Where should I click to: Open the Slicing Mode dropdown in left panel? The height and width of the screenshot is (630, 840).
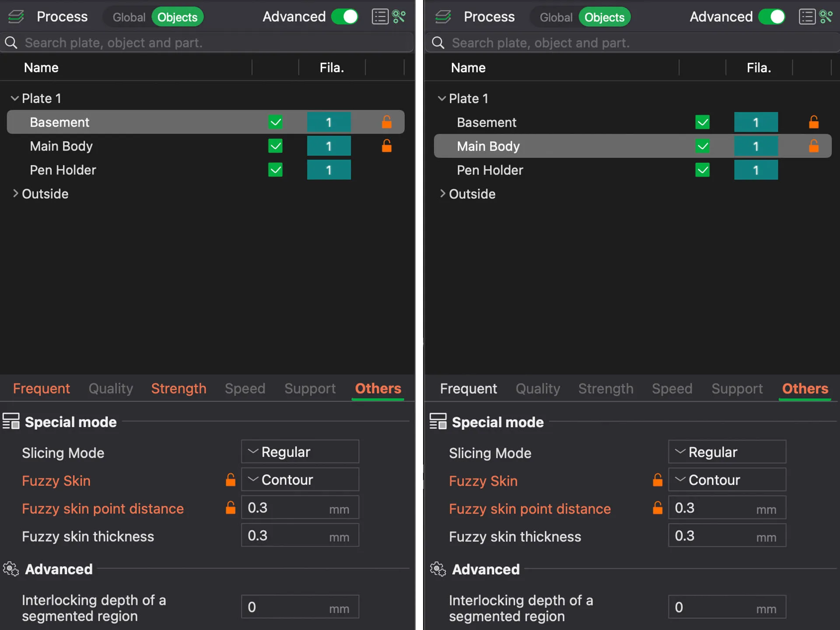(x=300, y=451)
